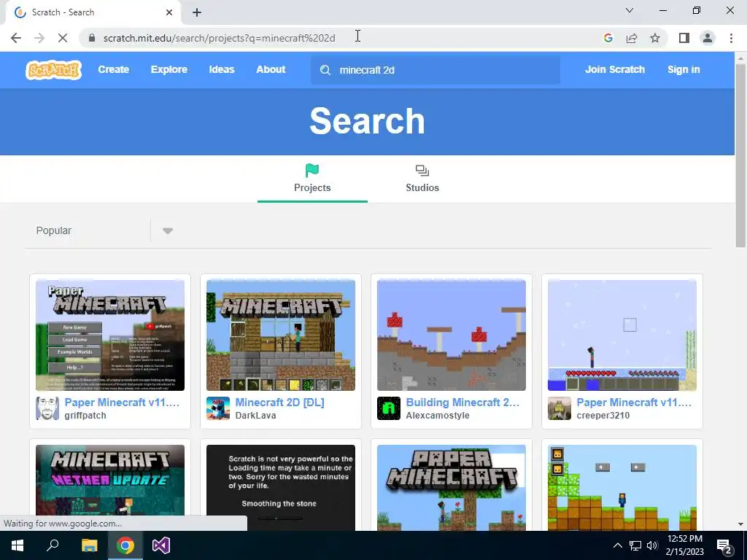The image size is (747, 560).
Task: Open the Building Minecraft thumbnail with mushrooms
Action: click(451, 335)
